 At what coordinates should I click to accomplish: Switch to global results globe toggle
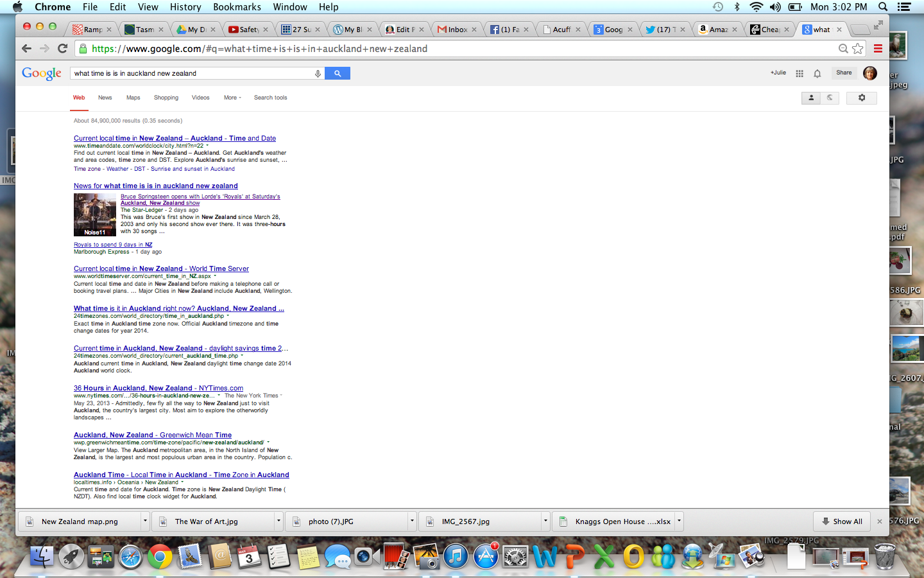point(830,98)
